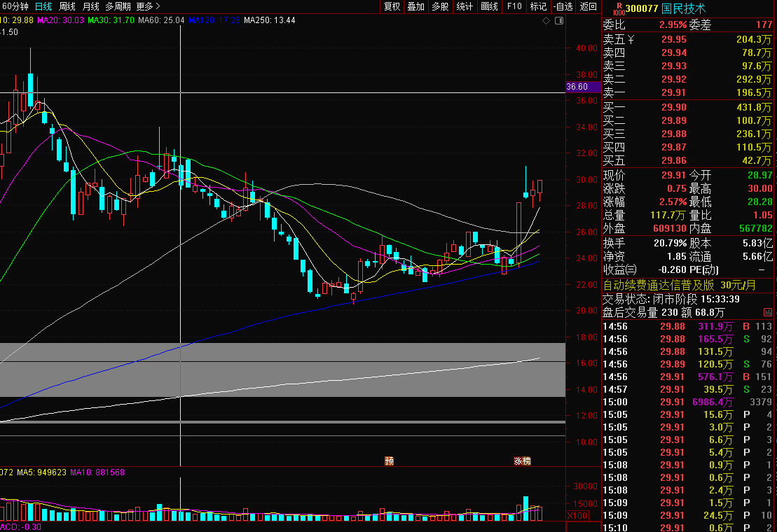The width and height of the screenshot is (777, 532).
Task: Open the bar-chart icon beside 盘后交易量
Action: pos(768,312)
